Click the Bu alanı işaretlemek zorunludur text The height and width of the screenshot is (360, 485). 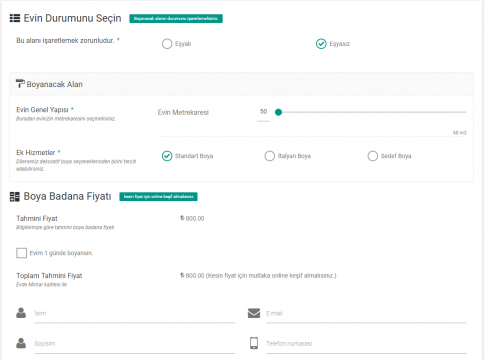tap(65, 40)
